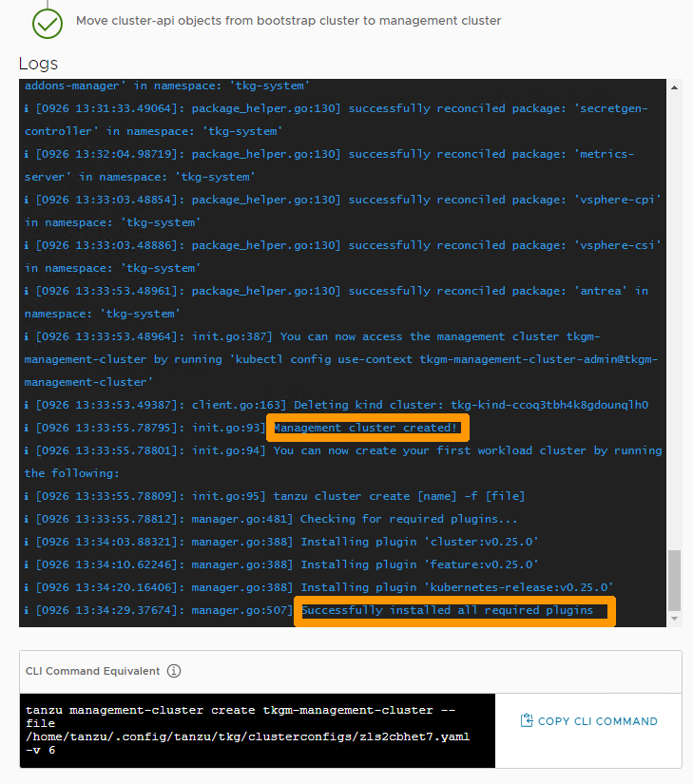Click the "Installing plugin 'cluster:v0.25.0'" log line
This screenshot has width=693, height=784.
[x=281, y=542]
